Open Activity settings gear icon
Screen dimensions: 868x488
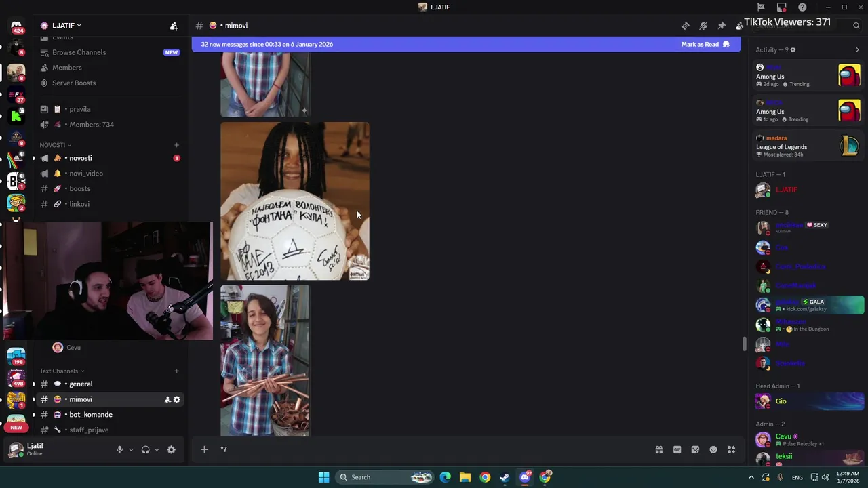click(x=793, y=49)
